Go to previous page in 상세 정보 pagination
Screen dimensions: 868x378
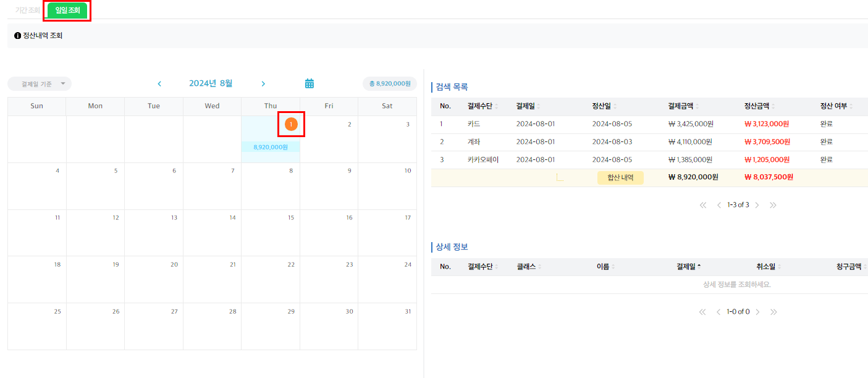click(x=718, y=312)
